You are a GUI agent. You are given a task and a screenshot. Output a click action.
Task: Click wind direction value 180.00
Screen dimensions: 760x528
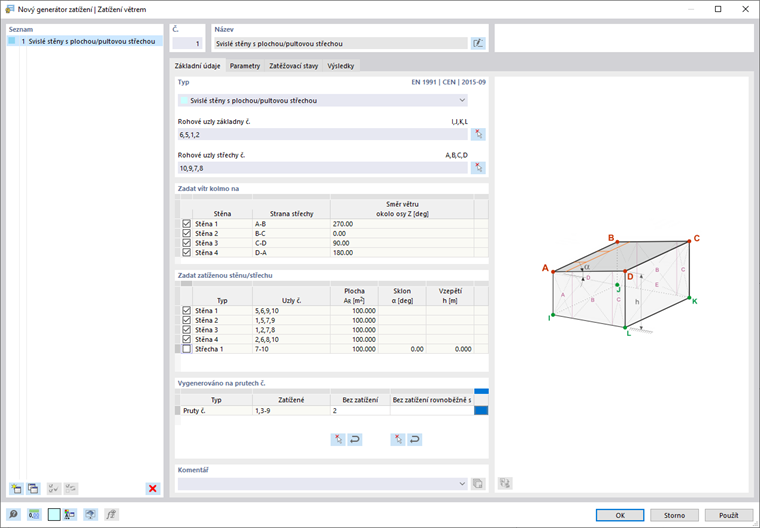click(x=402, y=253)
